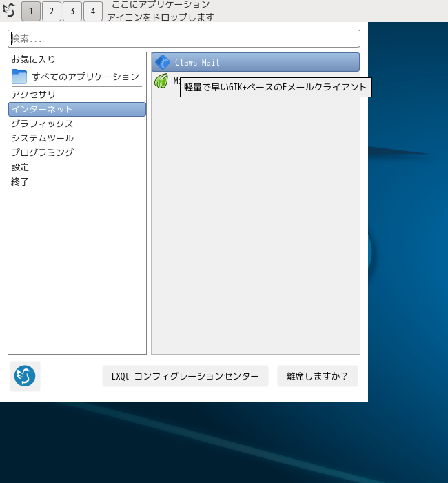The image size is (448, 483).
Task: Select 設定 category
Action: (77, 167)
